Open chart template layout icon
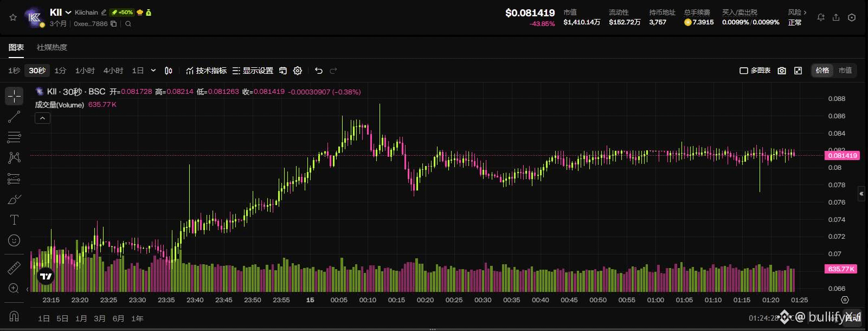 pyautogui.click(x=283, y=71)
